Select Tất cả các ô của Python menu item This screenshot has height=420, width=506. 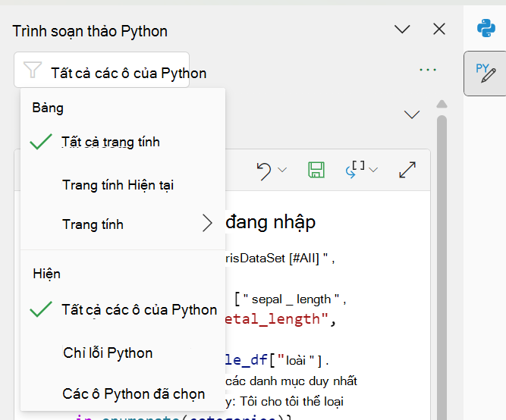tap(123, 309)
